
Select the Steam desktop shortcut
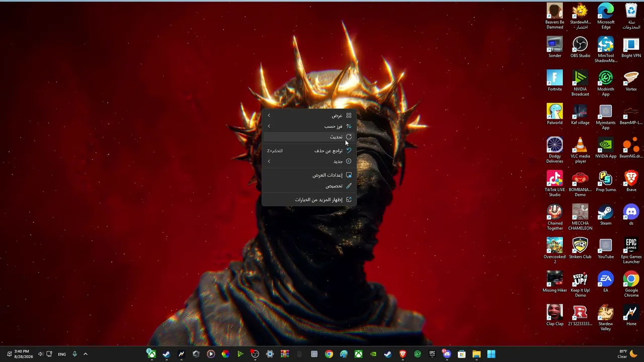tap(606, 215)
